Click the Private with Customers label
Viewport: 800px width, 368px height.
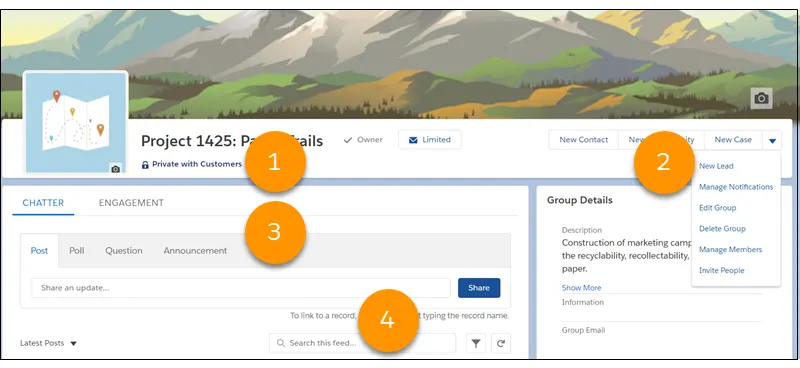[197, 164]
